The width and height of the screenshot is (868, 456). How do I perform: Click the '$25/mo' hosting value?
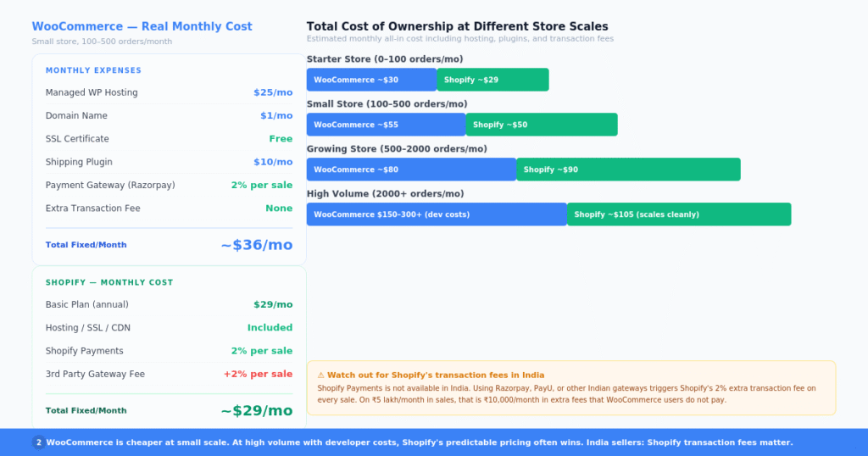(x=273, y=92)
